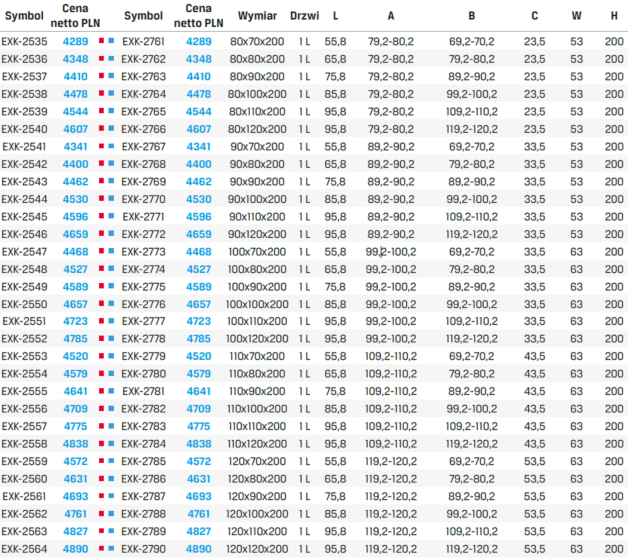Select symbol EXK-2790
628x560 pixels.
pos(143,549)
